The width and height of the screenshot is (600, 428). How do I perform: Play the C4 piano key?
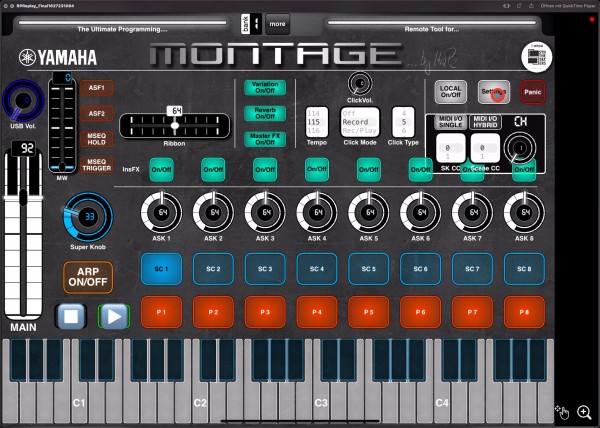[x=442, y=402]
